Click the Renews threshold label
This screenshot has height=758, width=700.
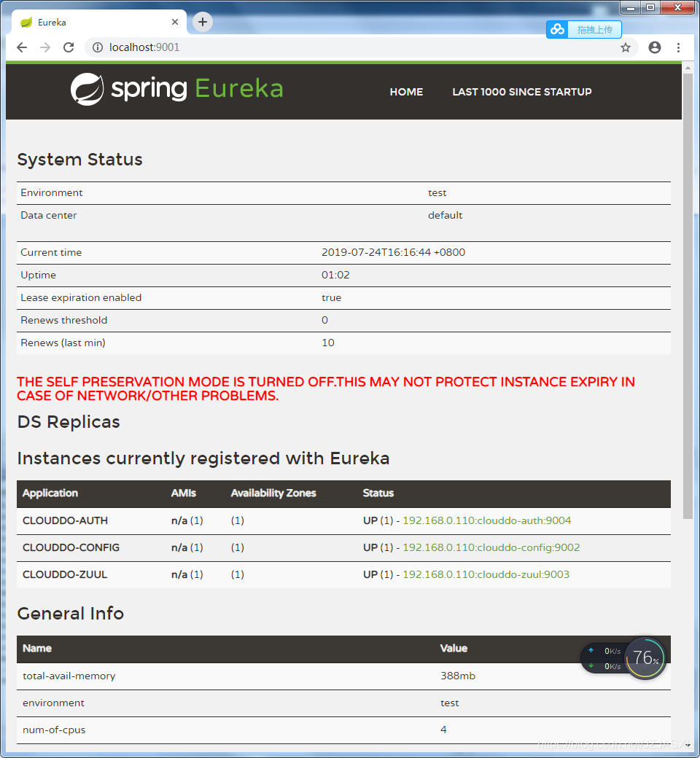pyautogui.click(x=64, y=320)
